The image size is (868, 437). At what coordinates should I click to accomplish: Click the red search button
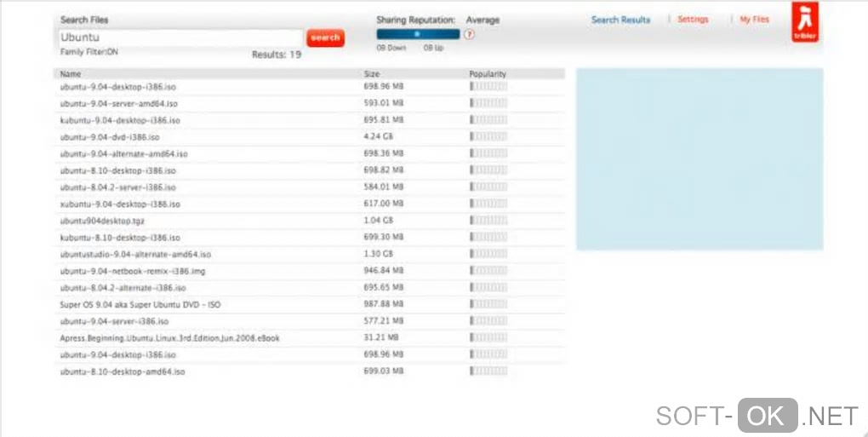point(325,37)
